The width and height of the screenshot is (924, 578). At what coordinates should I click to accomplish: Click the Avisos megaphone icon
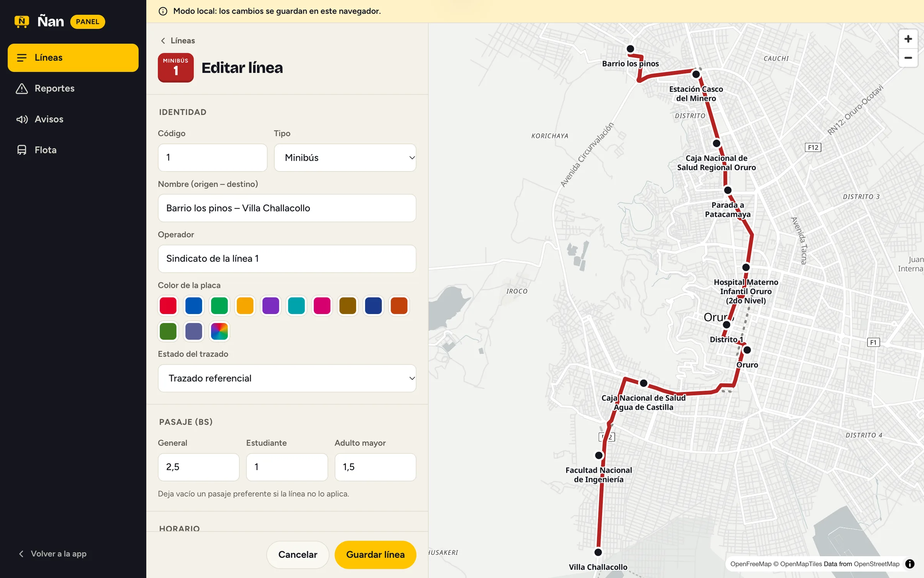22,119
